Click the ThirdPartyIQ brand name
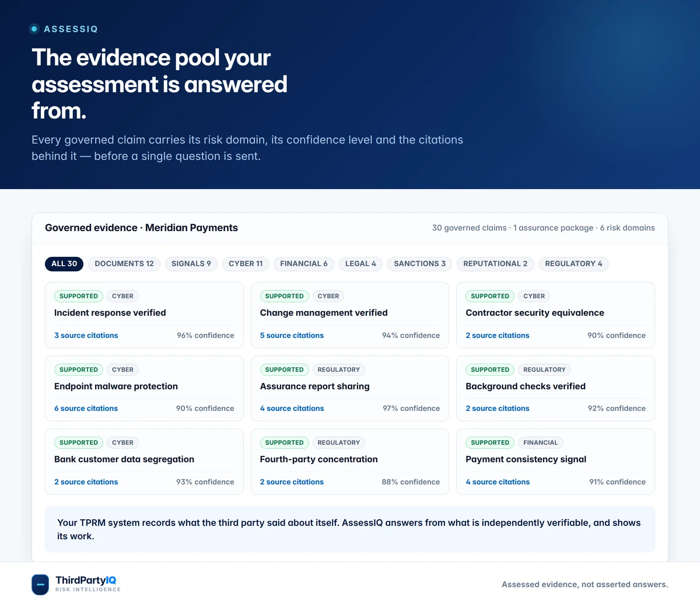The height and width of the screenshot is (607, 700). [86, 580]
